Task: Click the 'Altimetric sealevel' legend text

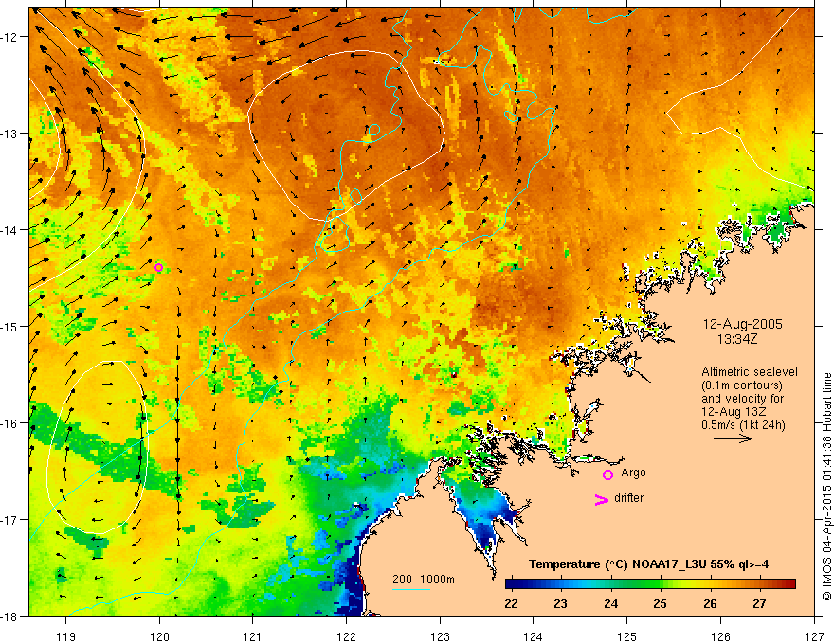Action: pyautogui.click(x=750, y=372)
